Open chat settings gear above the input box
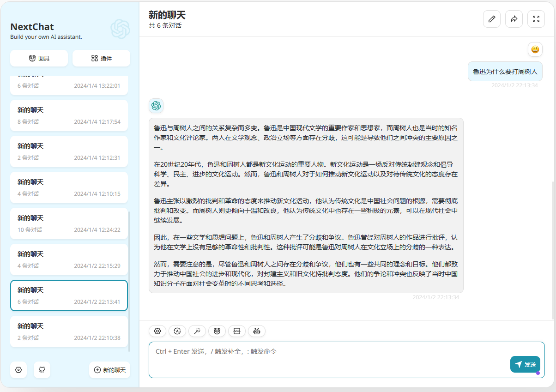Viewport: 556px width, 392px height. [x=157, y=331]
